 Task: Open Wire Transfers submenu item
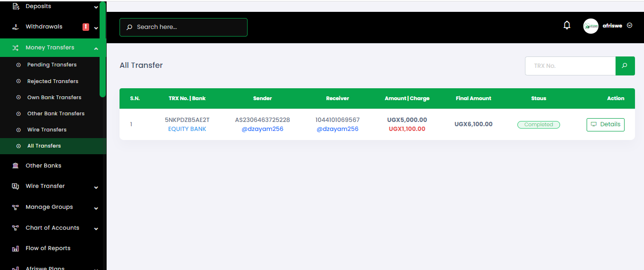[47, 130]
